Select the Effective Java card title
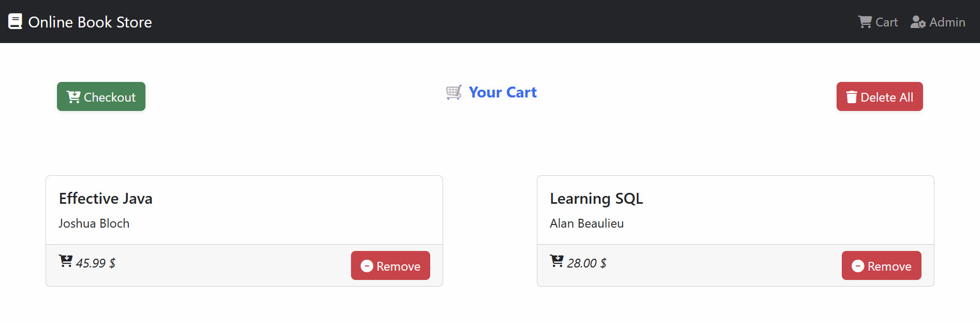Viewport: 980px width, 323px height. coord(106,199)
